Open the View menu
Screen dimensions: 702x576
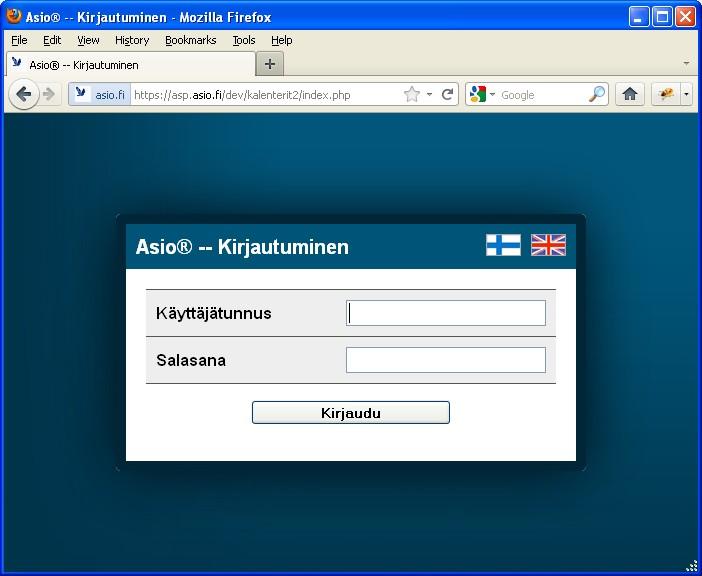click(88, 40)
